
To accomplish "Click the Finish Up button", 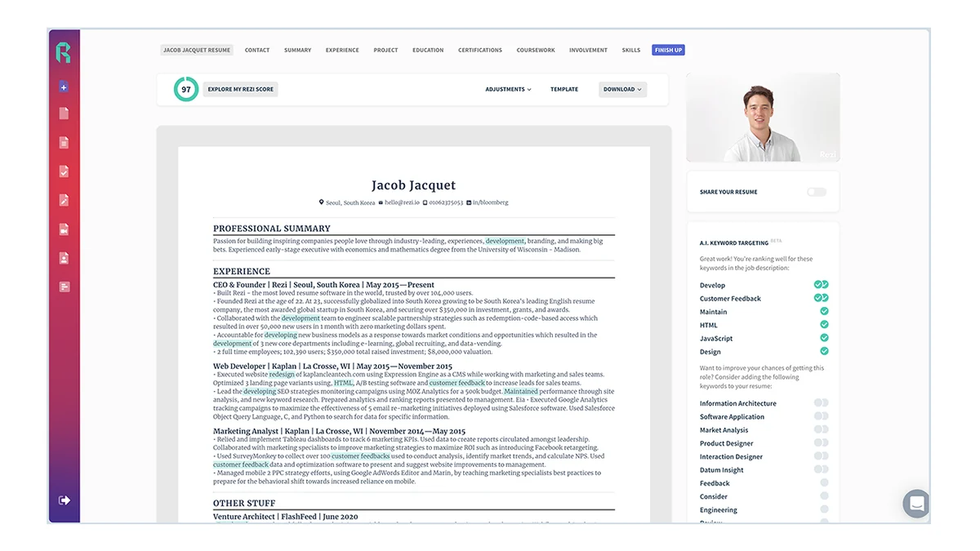I will pyautogui.click(x=668, y=50).
